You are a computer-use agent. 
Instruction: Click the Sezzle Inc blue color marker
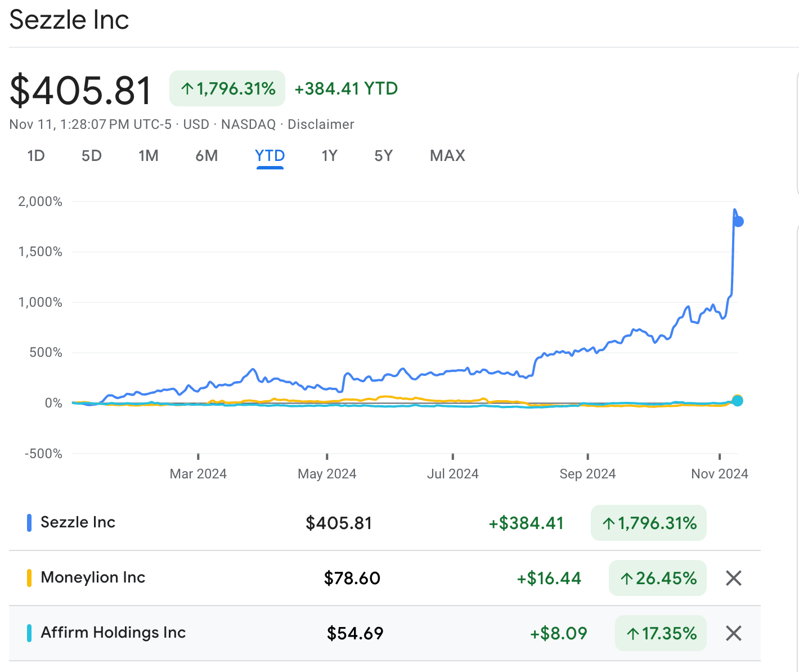(29, 523)
